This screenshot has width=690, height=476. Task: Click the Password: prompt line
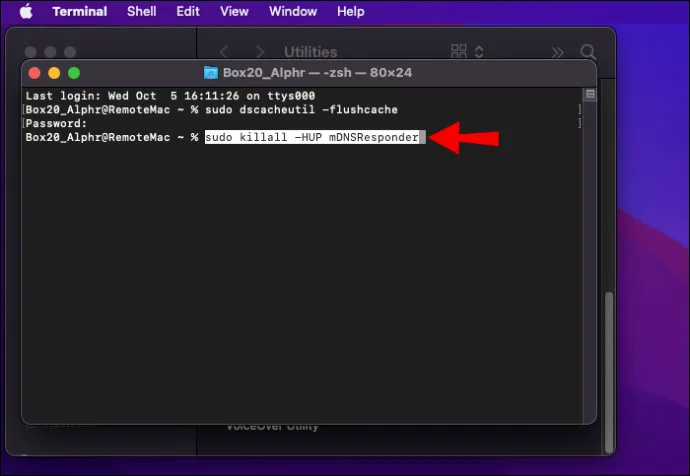(x=56, y=124)
